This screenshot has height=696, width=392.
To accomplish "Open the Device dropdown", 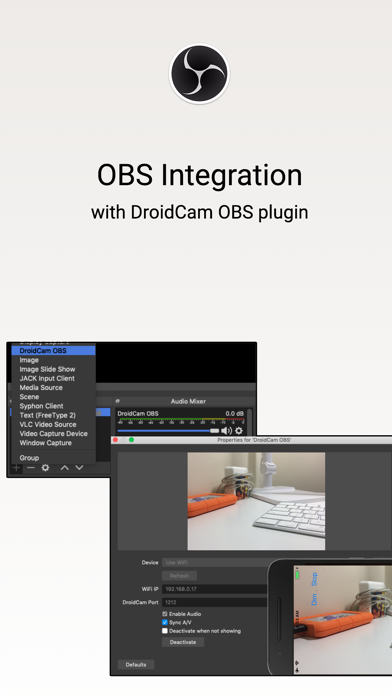I will [215, 562].
